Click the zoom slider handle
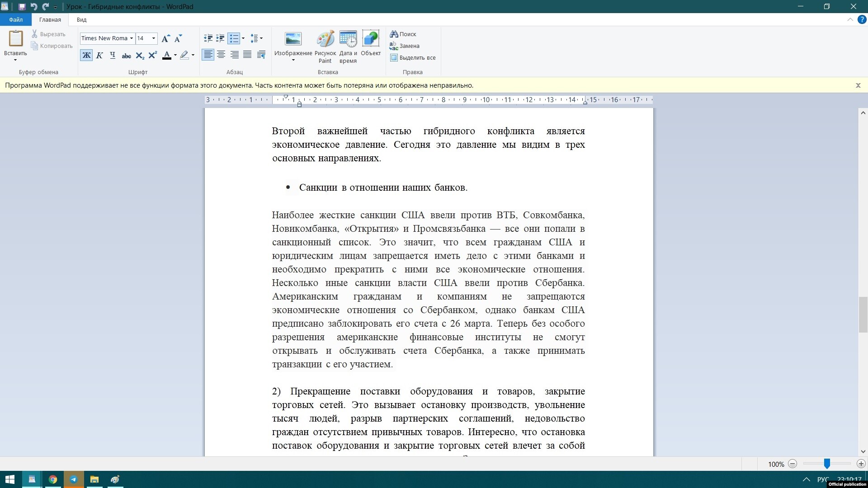The width and height of the screenshot is (868, 488). (x=826, y=464)
